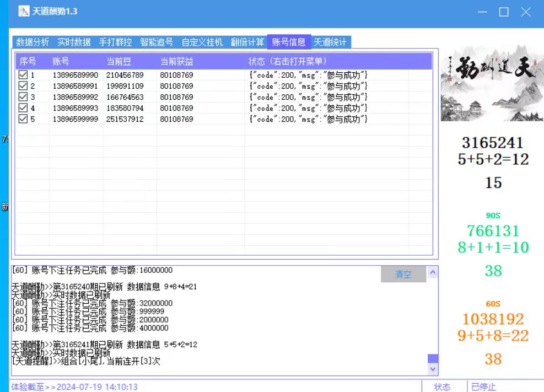View the 天道统计 tab
The image size is (544, 392).
tap(330, 42)
